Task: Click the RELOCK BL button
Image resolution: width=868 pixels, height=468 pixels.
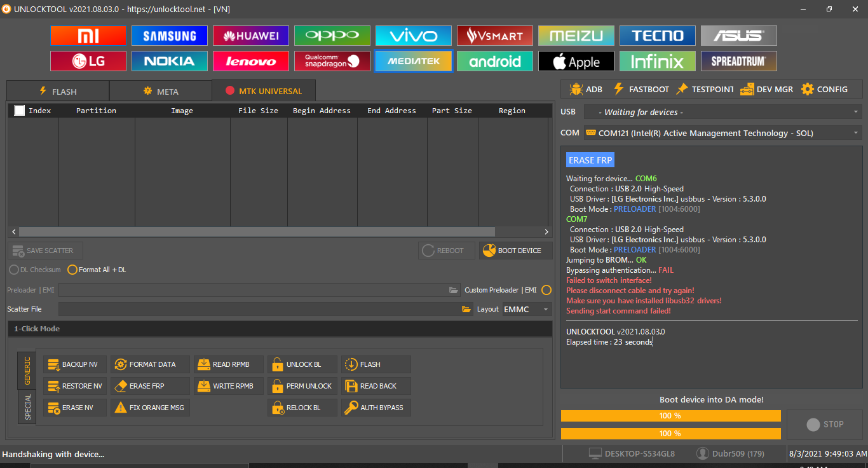Action: tap(302, 408)
